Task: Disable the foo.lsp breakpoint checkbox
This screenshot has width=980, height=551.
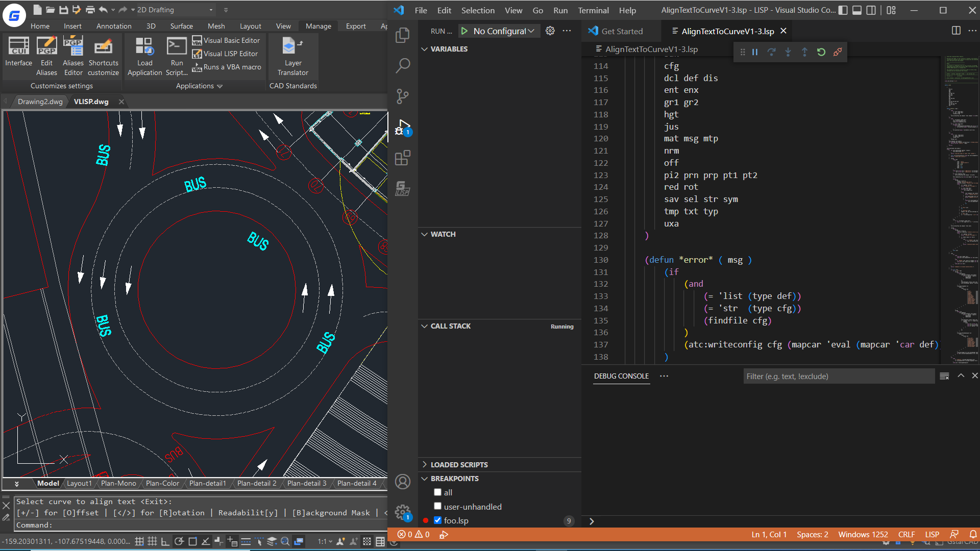Action: tap(437, 520)
